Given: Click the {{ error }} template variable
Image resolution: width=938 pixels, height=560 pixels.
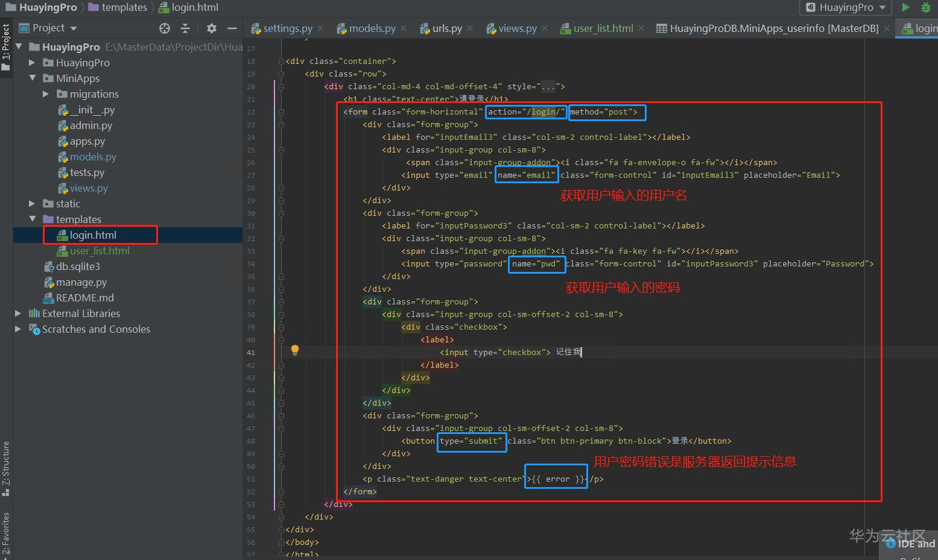Looking at the screenshot, I should point(557,479).
